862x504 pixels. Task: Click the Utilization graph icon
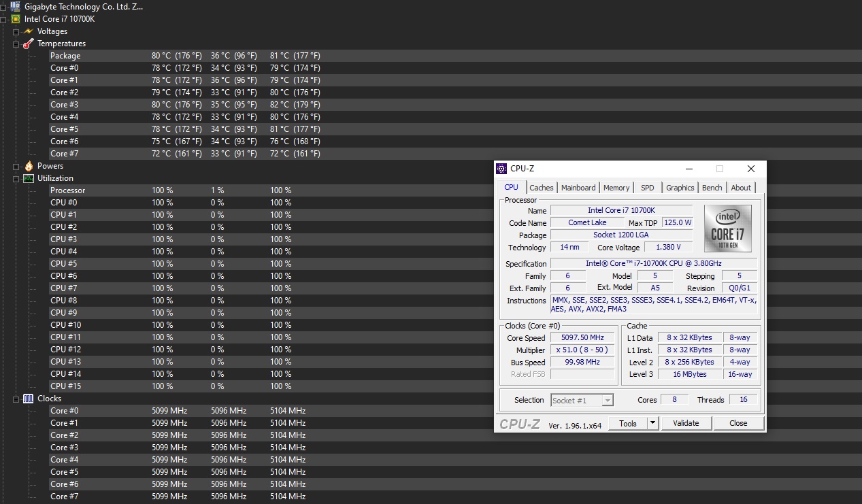(x=29, y=178)
